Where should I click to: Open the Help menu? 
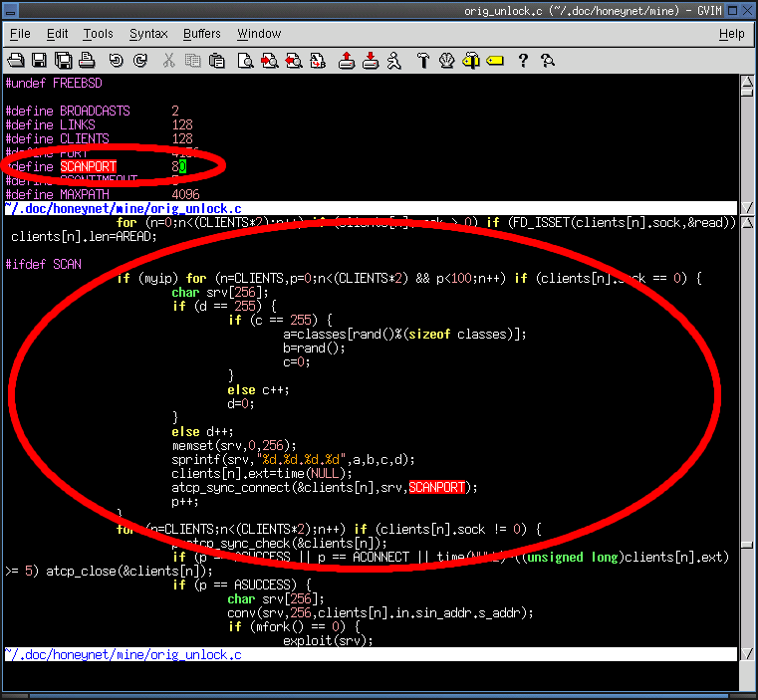[x=732, y=34]
